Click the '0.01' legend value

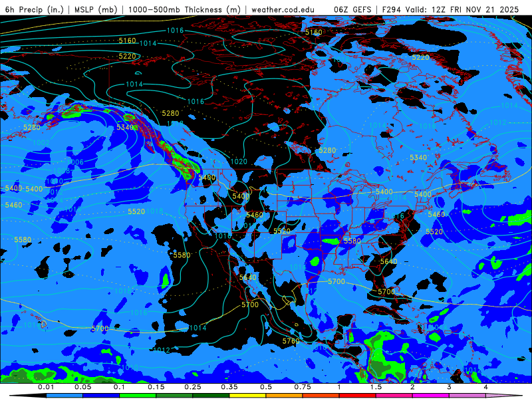click(46, 387)
